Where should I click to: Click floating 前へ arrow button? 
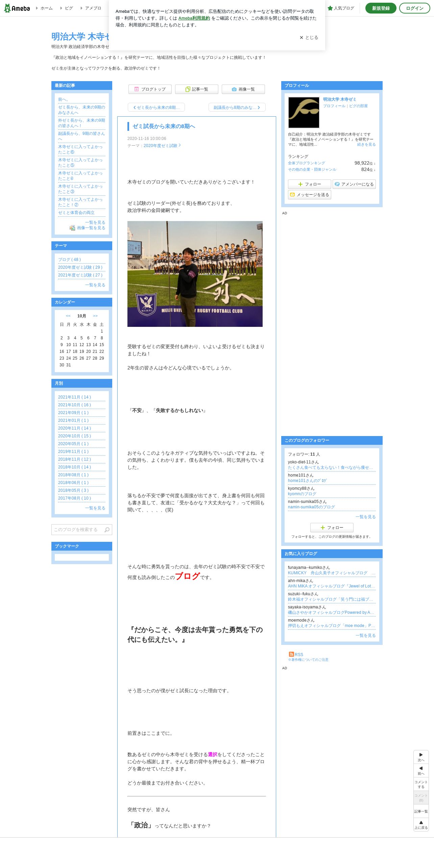pos(421,771)
